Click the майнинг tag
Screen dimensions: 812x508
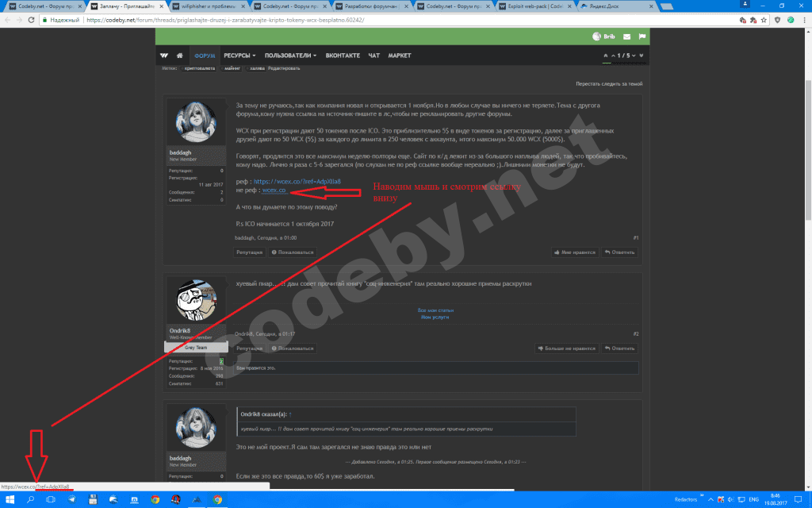(x=232, y=68)
